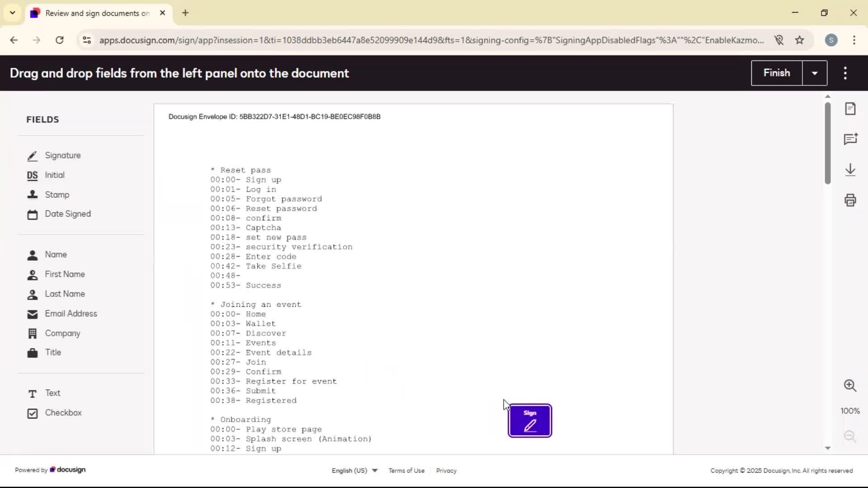The height and width of the screenshot is (488, 868).
Task: Close the Review and sign documents tab
Action: pos(162,13)
